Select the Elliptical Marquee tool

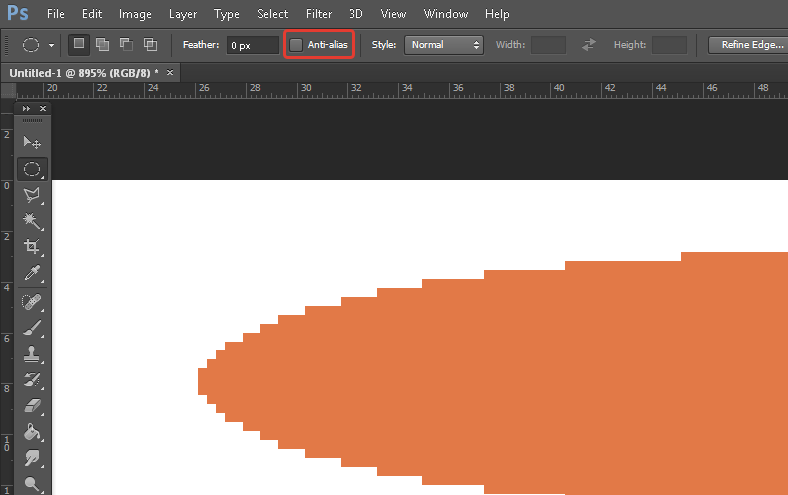(x=32, y=169)
